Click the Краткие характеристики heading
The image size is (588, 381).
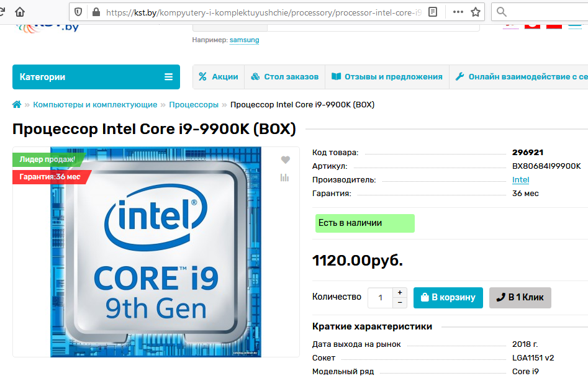[372, 326]
